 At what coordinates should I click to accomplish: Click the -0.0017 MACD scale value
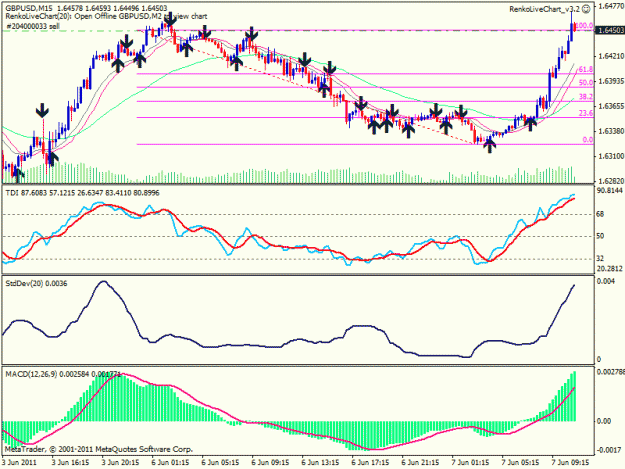point(609,450)
